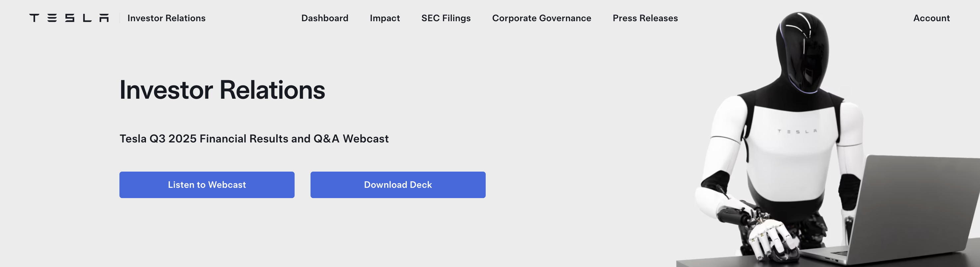Image resolution: width=980 pixels, height=267 pixels.
Task: Click the last letter A of Tesla logo
Action: (104, 18)
